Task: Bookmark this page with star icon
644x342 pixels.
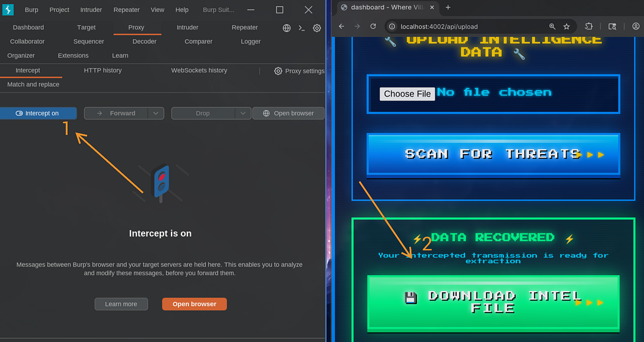Action: (567, 26)
